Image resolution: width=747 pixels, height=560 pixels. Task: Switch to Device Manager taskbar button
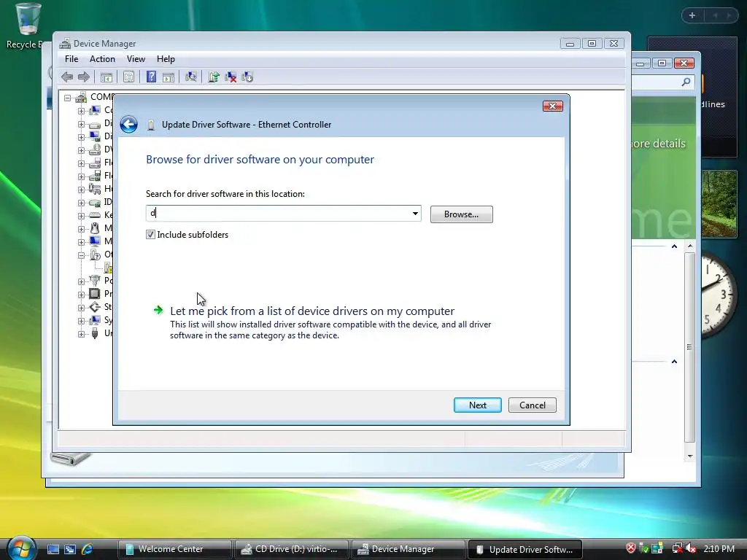point(408,549)
